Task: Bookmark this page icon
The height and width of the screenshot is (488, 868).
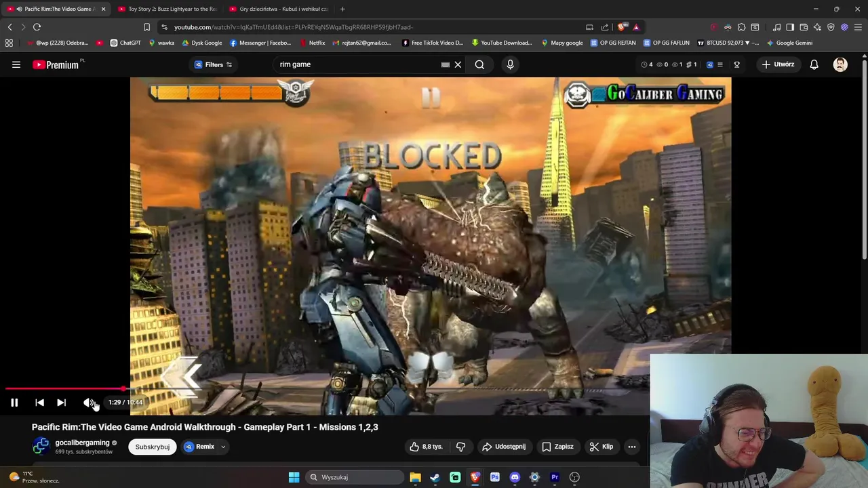Action: tap(146, 27)
